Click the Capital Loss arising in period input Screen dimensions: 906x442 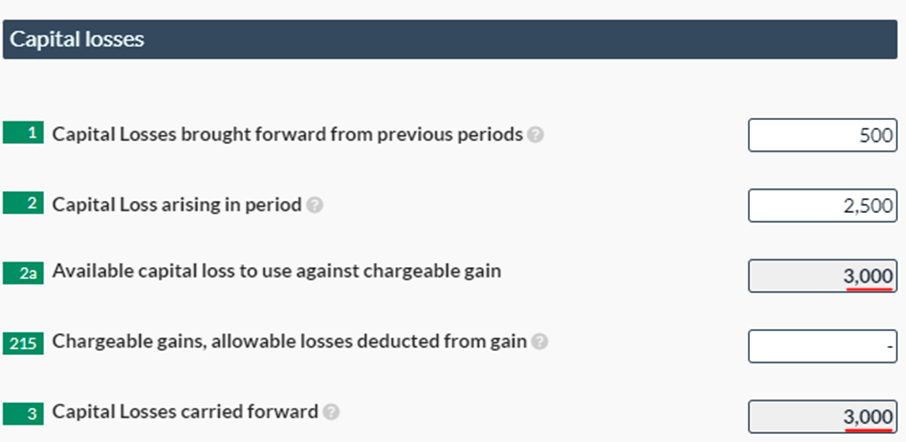[822, 205]
